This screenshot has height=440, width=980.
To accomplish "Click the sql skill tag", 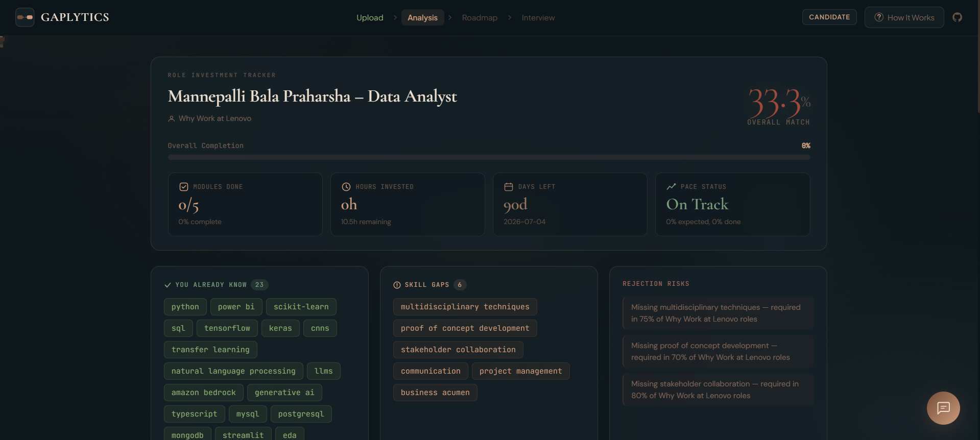I will pos(178,328).
